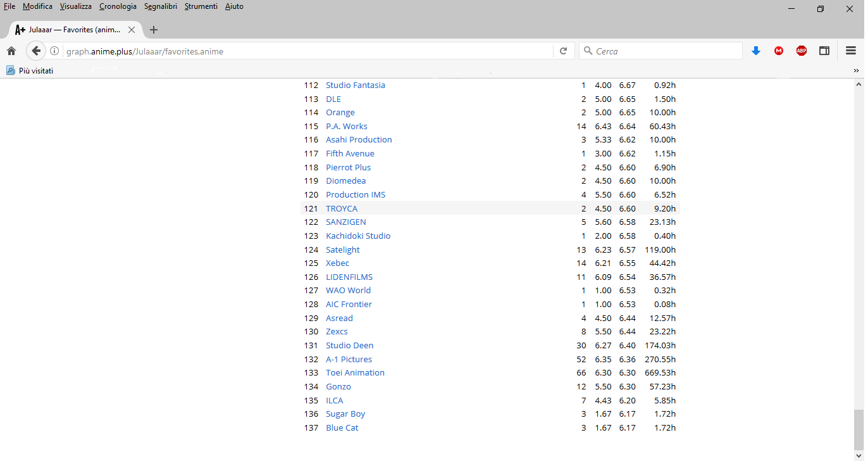Click in the Cerca search field
Screen dimensions: 868x461
pyautogui.click(x=664, y=51)
